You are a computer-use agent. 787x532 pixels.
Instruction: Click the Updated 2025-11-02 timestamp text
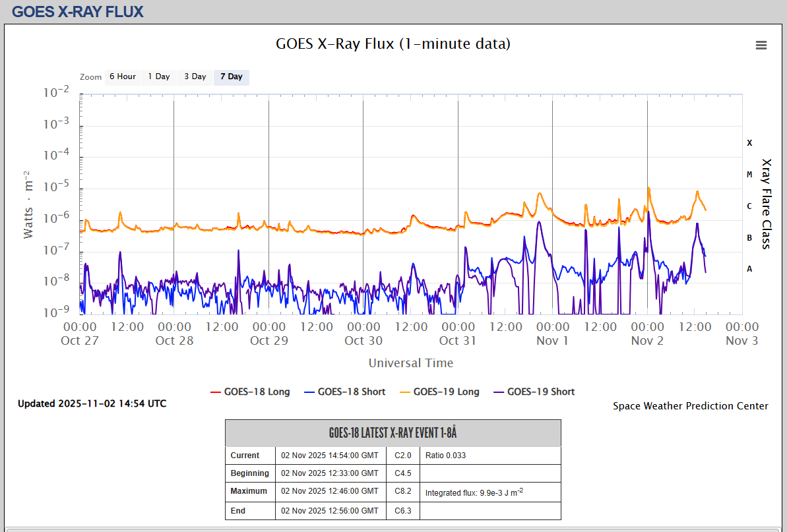tap(92, 403)
